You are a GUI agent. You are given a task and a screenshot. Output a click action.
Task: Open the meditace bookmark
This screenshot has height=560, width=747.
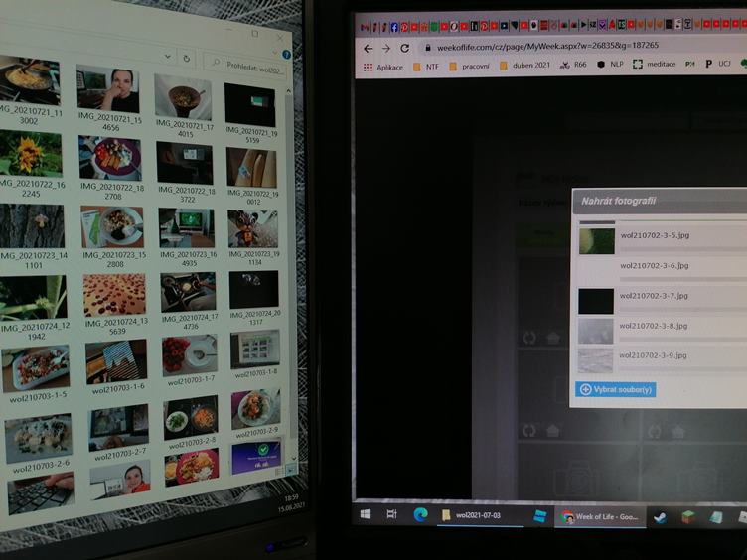(x=654, y=64)
